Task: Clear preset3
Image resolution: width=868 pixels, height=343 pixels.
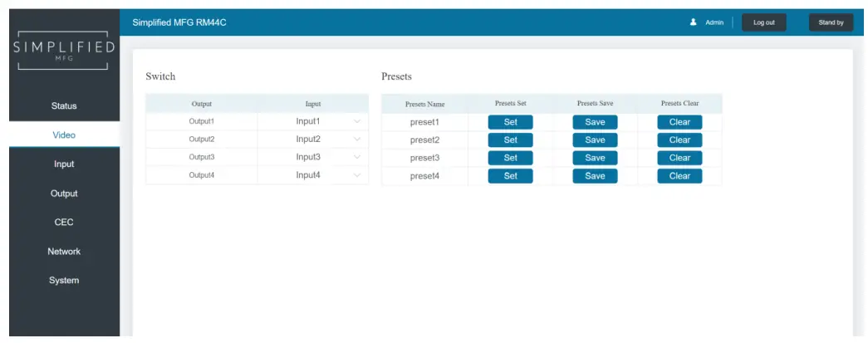Action: pyautogui.click(x=679, y=159)
